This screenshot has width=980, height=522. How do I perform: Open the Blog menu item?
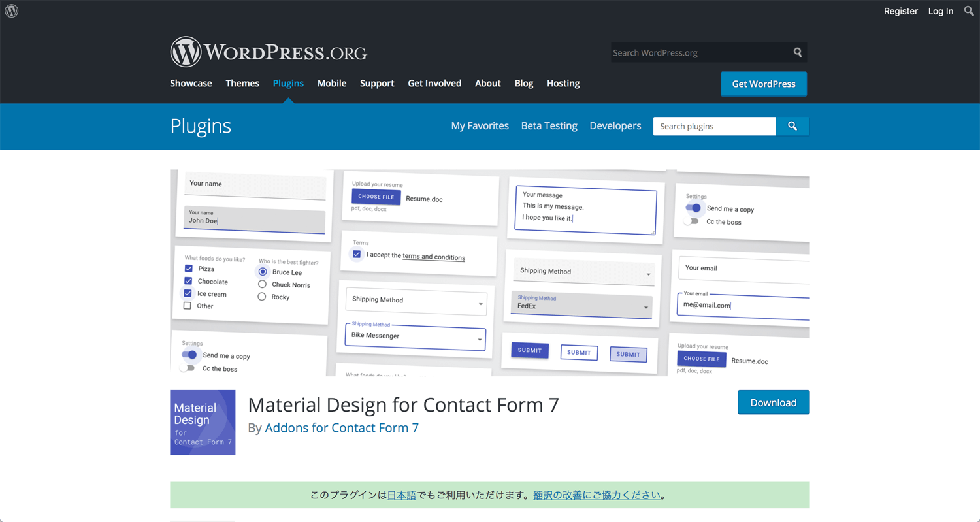(x=524, y=83)
